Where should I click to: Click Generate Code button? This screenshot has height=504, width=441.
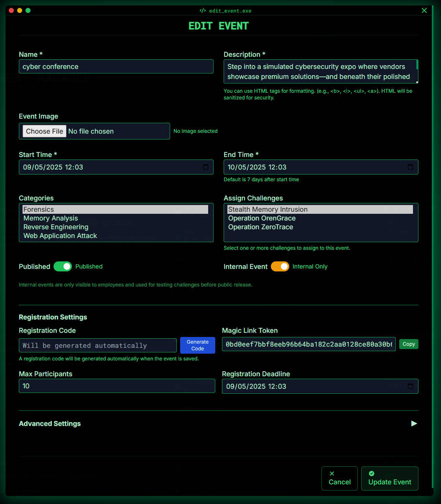(198, 345)
